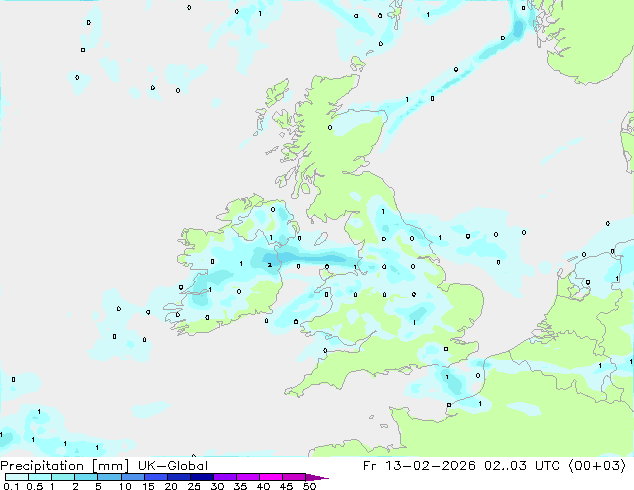Click the '25' legend tick label

[x=194, y=486]
